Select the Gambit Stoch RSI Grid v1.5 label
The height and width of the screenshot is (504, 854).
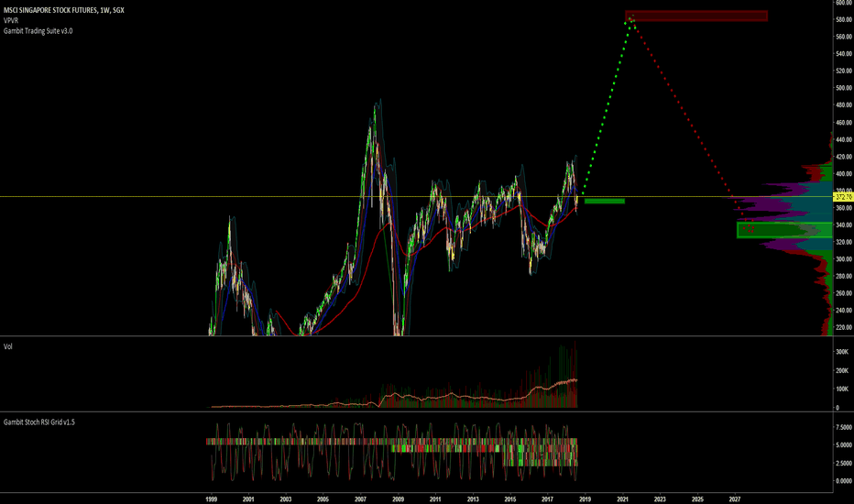tap(39, 422)
